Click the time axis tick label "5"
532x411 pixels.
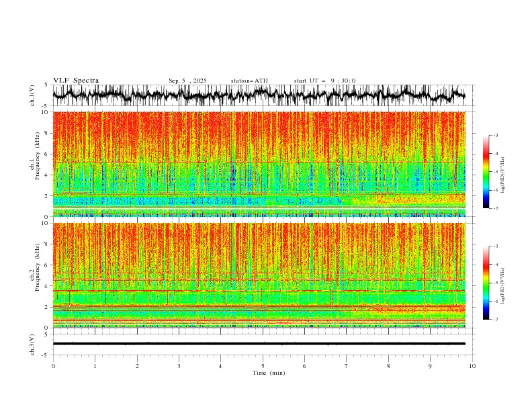point(263,366)
